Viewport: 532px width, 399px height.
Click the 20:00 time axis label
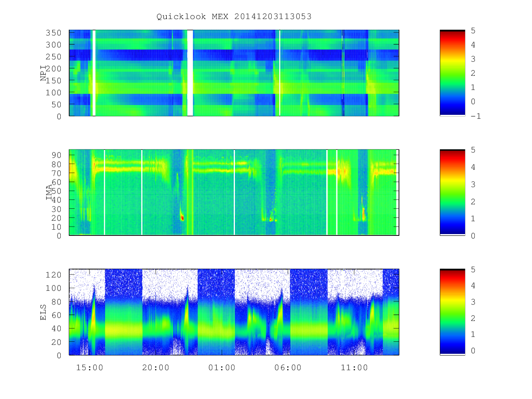156,368
